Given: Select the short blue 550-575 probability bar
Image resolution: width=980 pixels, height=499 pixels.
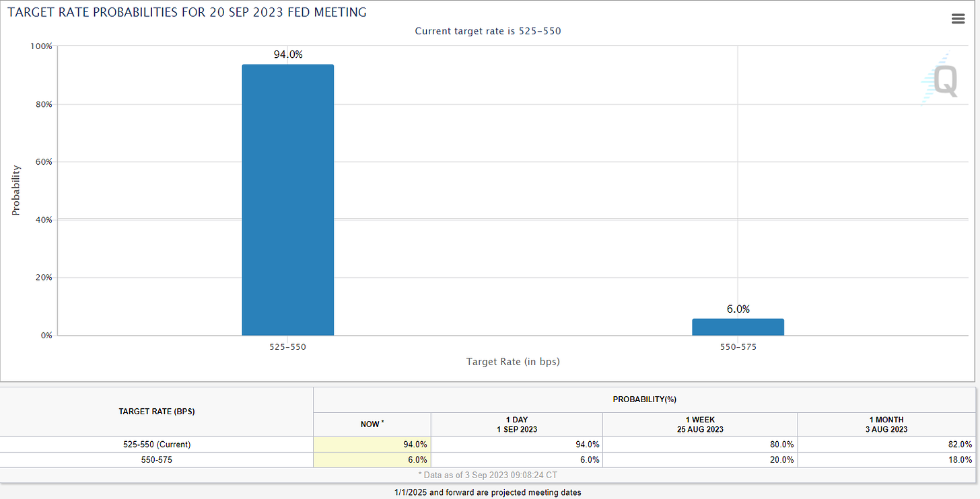Looking at the screenshot, I should click(738, 327).
